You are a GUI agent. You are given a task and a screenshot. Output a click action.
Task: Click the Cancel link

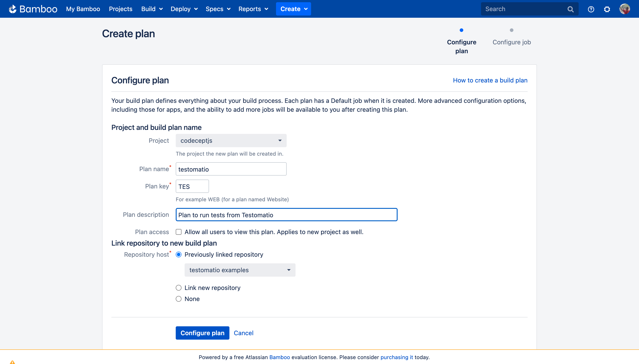(243, 333)
